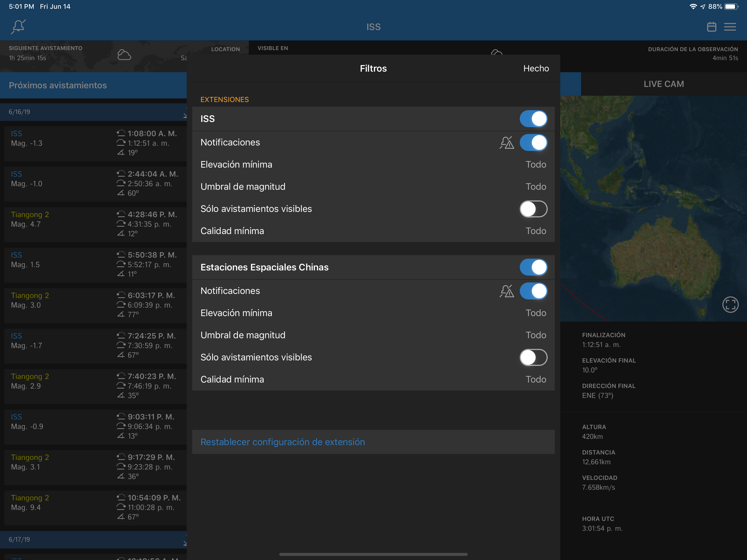Open the hamburger menu icon
This screenshot has width=747, height=560.
click(x=730, y=27)
